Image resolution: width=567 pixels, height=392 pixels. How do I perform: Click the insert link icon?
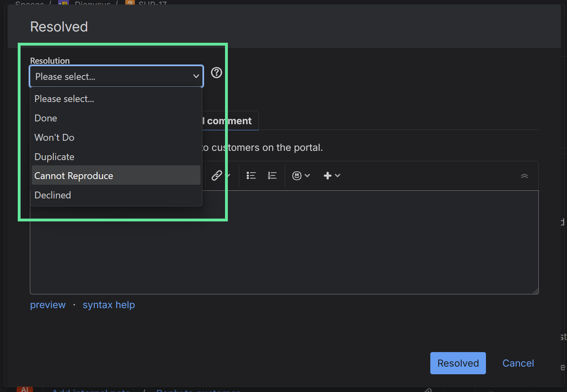(x=217, y=175)
